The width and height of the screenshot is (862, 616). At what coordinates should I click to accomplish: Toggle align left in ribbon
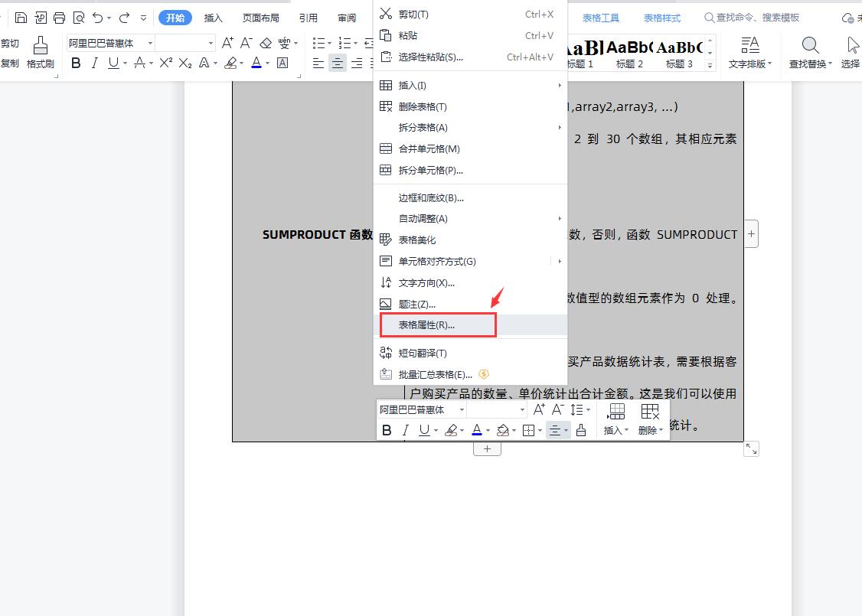tap(318, 64)
